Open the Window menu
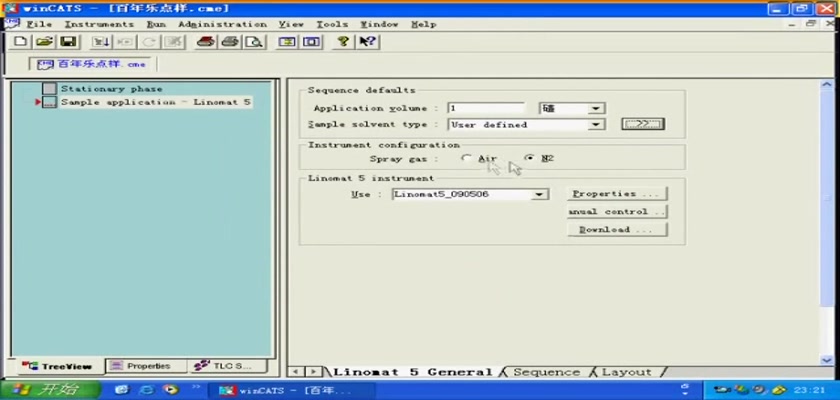This screenshot has width=840, height=400. [379, 24]
